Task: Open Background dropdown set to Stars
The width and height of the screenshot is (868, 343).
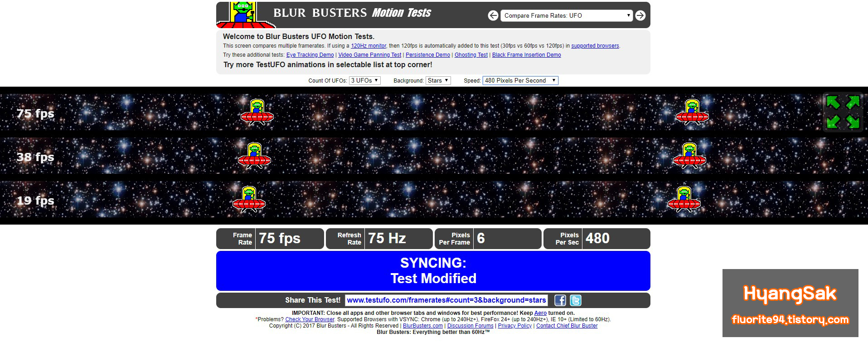Action: click(438, 80)
